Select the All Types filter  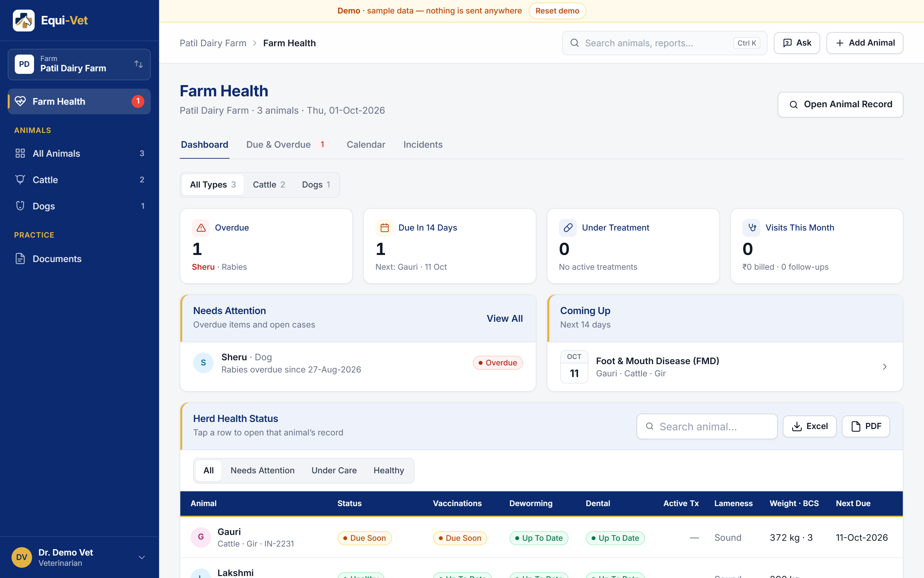pos(213,185)
